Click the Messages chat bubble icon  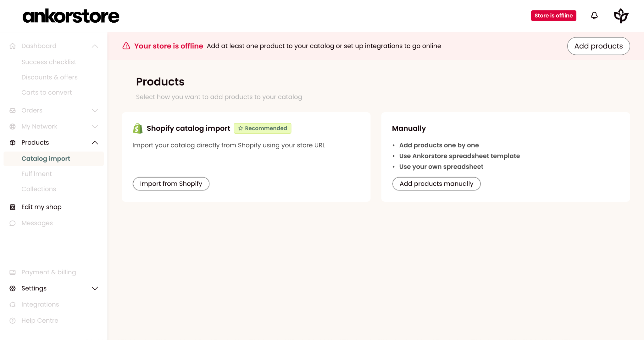coord(13,223)
